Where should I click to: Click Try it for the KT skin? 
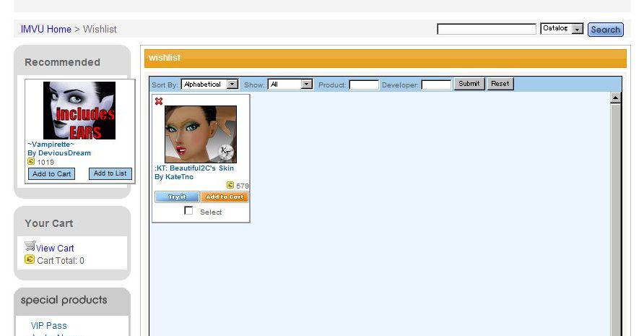click(x=177, y=197)
